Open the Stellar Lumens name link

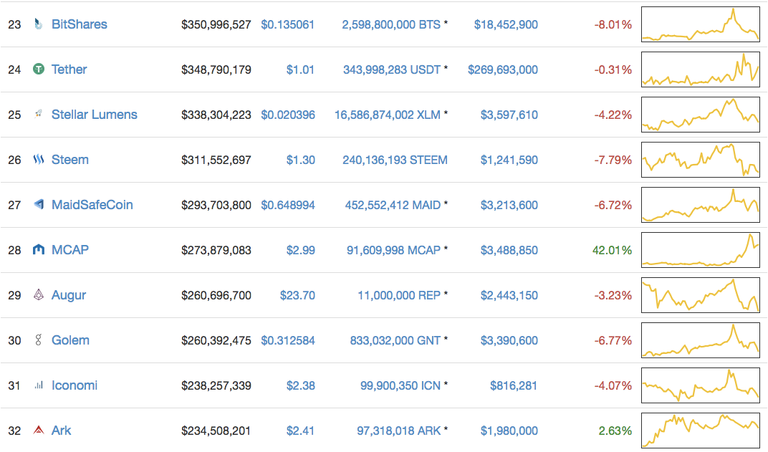tap(94, 114)
